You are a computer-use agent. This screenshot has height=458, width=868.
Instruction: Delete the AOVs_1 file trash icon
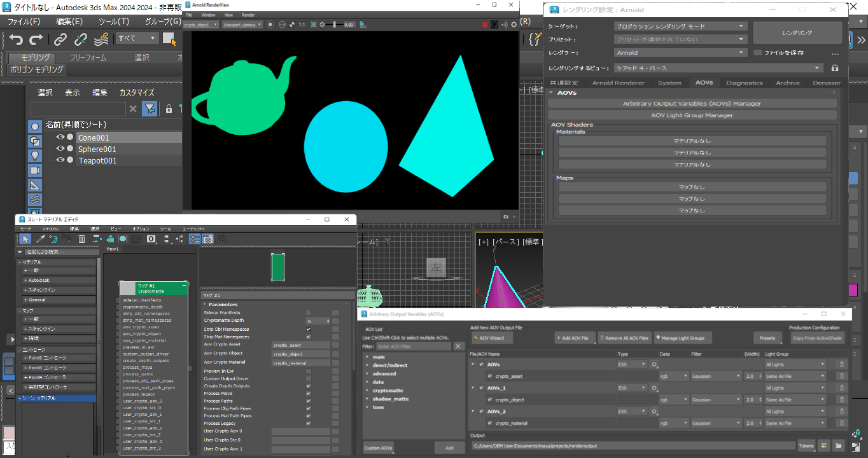click(x=841, y=388)
